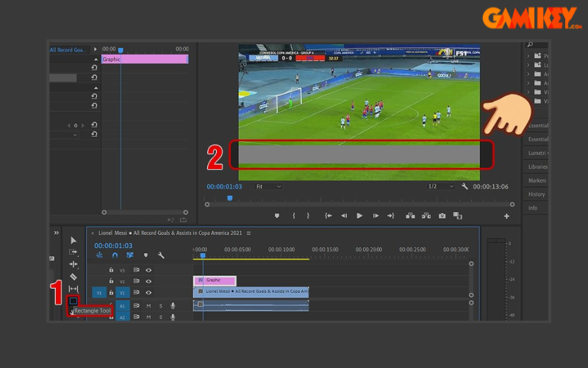Toggle lock on track V2
This screenshot has height=368, width=588.
pyautogui.click(x=111, y=281)
